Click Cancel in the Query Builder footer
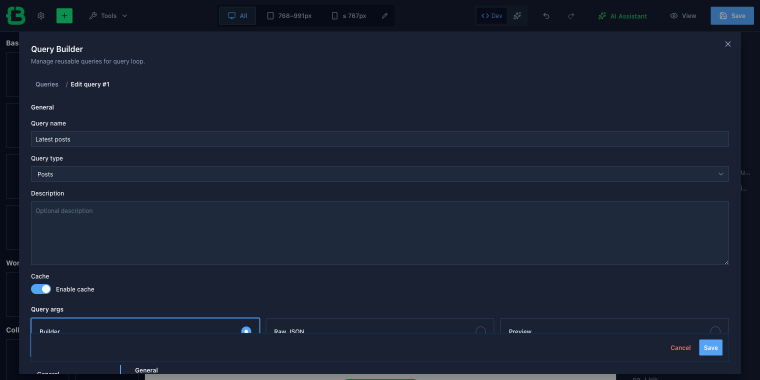The image size is (760, 380). click(x=681, y=348)
